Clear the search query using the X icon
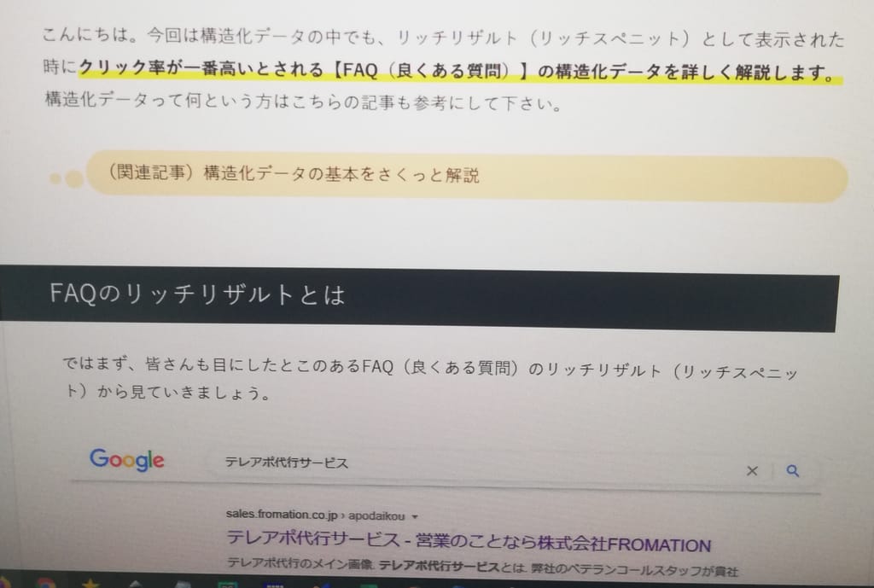The height and width of the screenshot is (588, 874). [x=753, y=470]
